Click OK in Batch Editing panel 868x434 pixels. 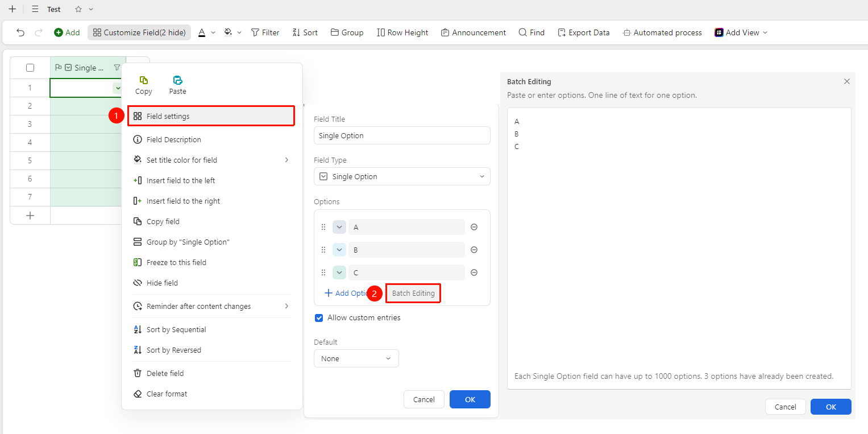pos(831,407)
